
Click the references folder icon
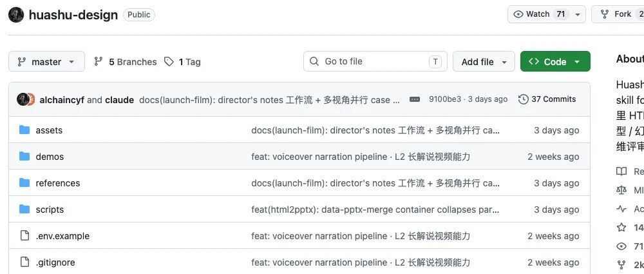tap(24, 182)
